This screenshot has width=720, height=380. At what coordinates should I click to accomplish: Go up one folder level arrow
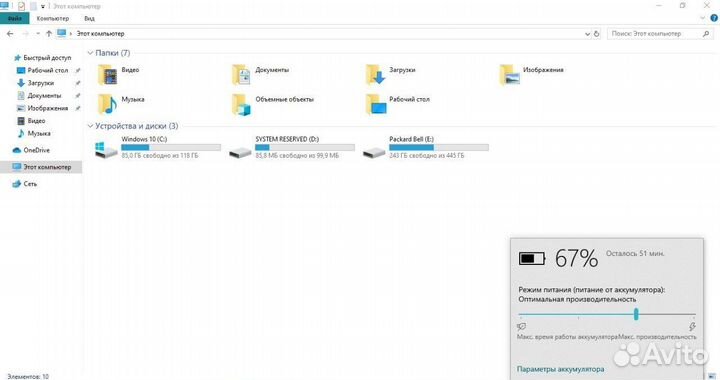pyautogui.click(x=49, y=34)
